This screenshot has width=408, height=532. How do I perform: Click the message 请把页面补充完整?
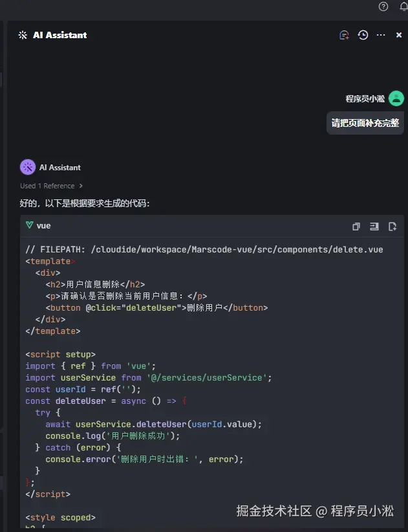point(365,123)
